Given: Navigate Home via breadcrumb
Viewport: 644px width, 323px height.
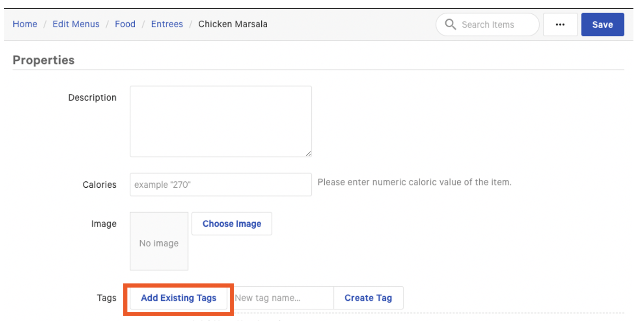Looking at the screenshot, I should 25,24.
